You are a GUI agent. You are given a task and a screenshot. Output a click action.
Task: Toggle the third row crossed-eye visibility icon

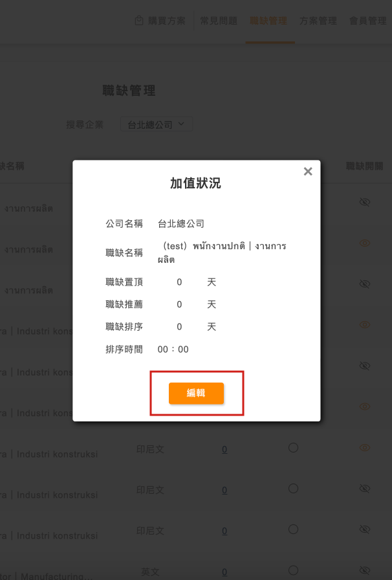[x=365, y=284]
